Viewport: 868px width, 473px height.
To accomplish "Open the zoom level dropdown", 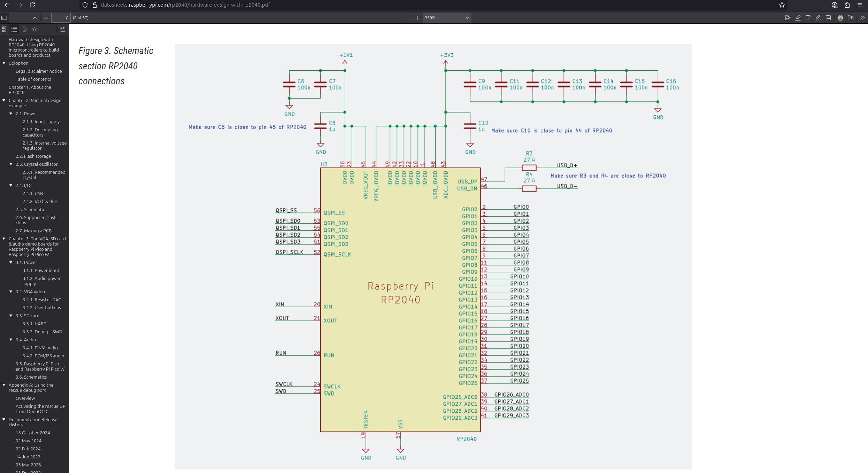I will coord(447,18).
